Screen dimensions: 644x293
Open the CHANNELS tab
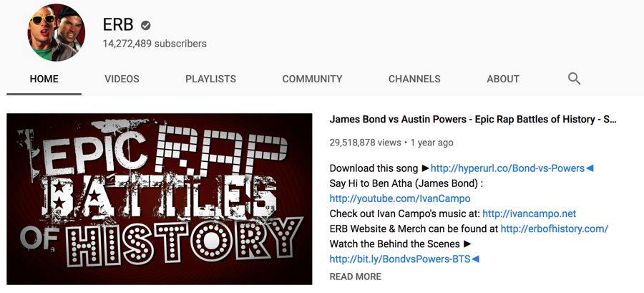pos(414,79)
